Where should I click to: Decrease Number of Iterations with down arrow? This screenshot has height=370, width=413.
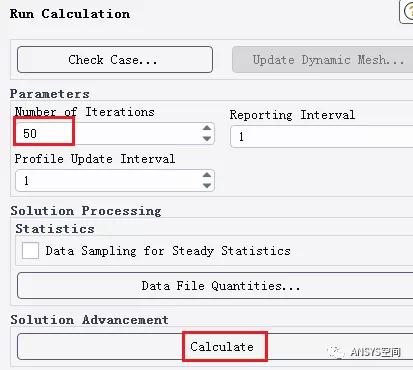click(x=207, y=138)
